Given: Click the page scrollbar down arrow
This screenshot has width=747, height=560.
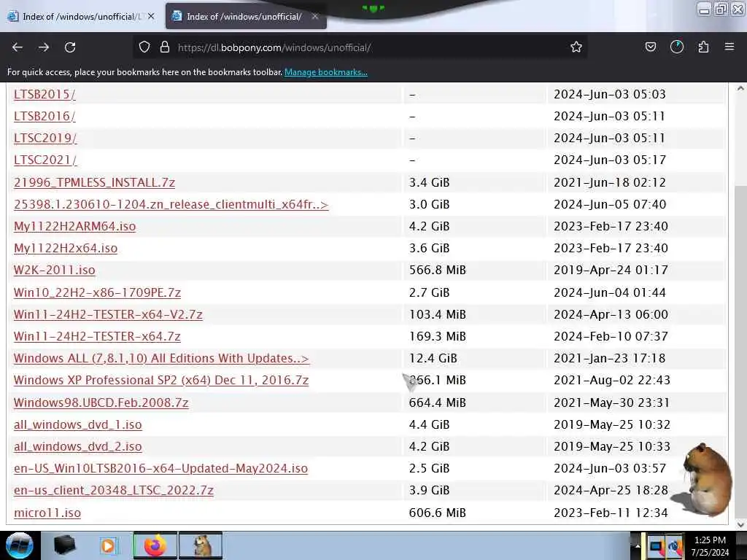Looking at the screenshot, I should pos(740,524).
